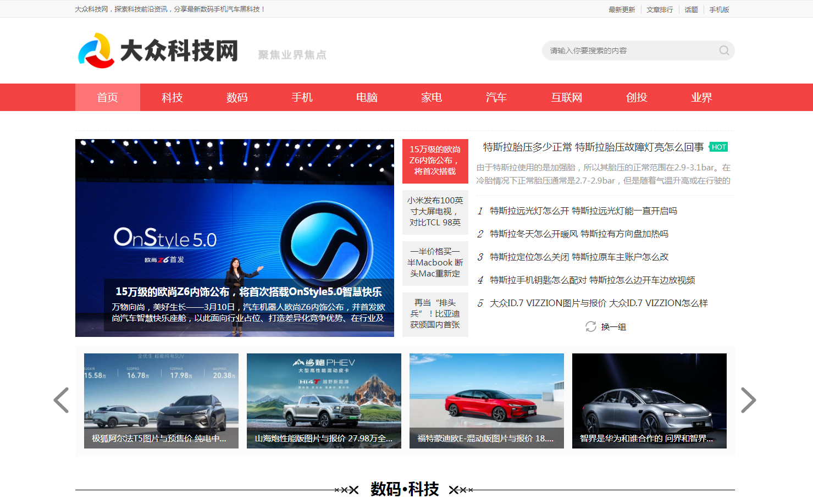Click the article summary 由于特斯拉使用的是加强胎
The width and height of the screenshot is (813, 504).
(604, 174)
